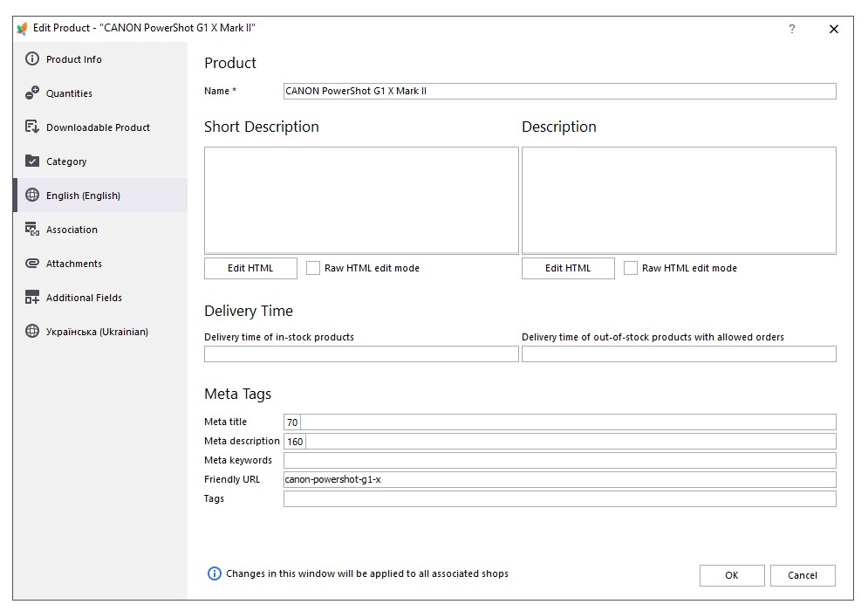Click the globe icon beside English (English)
This screenshot has width=868, height=611.
tap(32, 195)
